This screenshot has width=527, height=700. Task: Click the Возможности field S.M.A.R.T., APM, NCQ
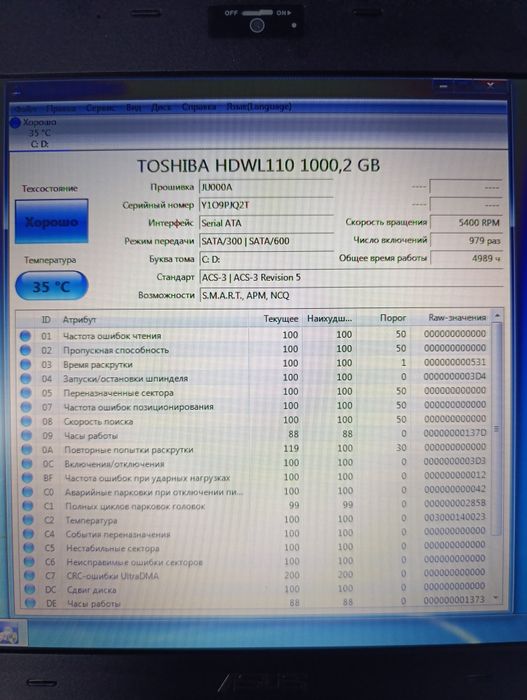(351, 295)
